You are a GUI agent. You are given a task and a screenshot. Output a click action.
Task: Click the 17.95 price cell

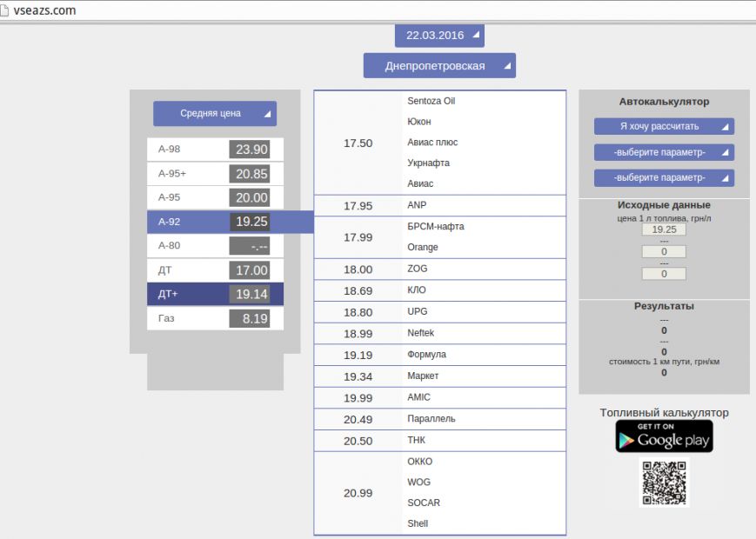click(x=358, y=206)
